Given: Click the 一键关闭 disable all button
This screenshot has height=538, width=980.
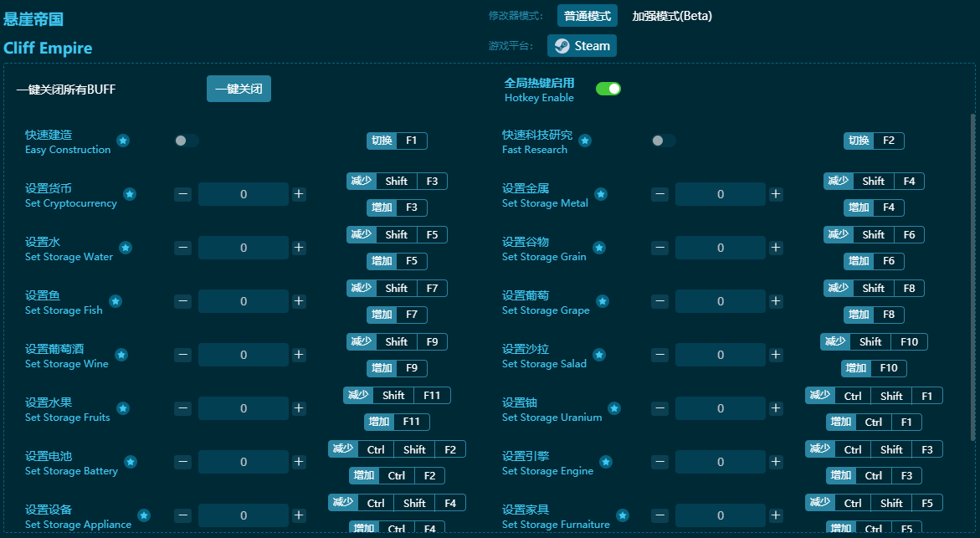Looking at the screenshot, I should pos(239,89).
